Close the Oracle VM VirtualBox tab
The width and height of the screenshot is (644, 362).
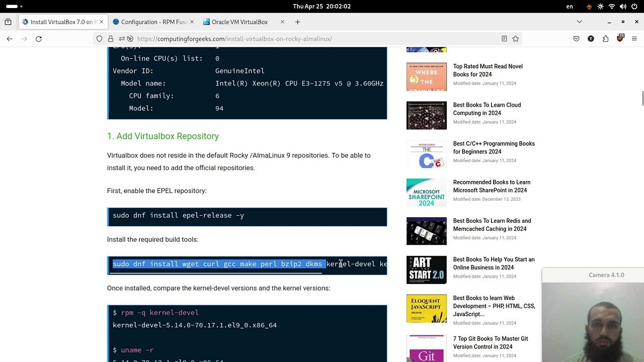point(282,22)
